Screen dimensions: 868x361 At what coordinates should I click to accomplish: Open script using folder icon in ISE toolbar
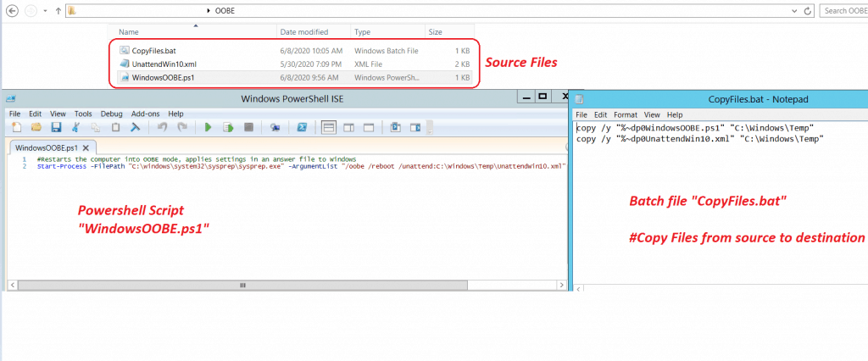coord(36,127)
